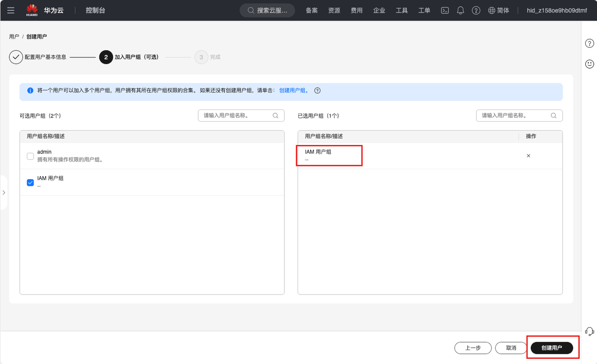Open the right sidebar help circle icon
This screenshot has height=364, width=597.
pos(590,43)
